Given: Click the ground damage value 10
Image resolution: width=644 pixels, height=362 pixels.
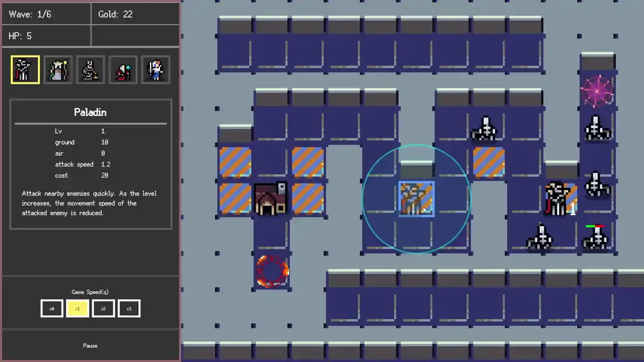Looking at the screenshot, I should coord(105,142).
